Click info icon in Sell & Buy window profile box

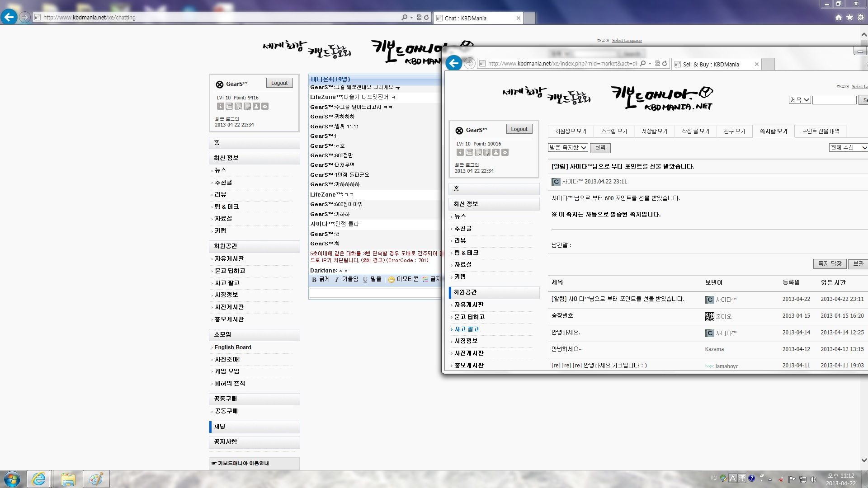click(460, 153)
